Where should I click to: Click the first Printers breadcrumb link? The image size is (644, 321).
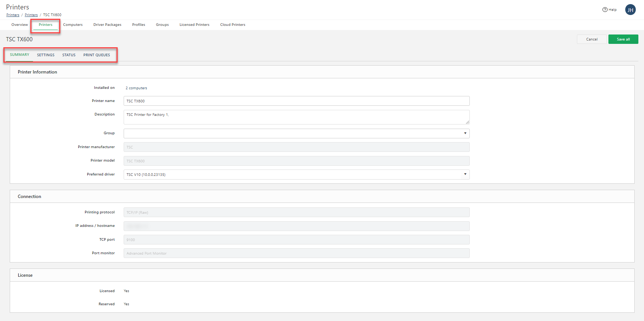pos(13,15)
